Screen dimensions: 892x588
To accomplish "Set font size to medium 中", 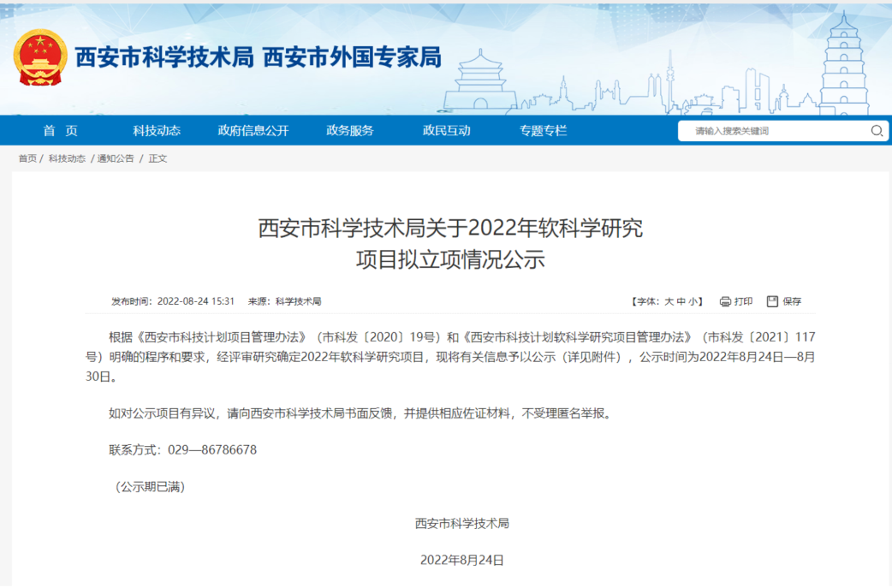I will click(681, 301).
